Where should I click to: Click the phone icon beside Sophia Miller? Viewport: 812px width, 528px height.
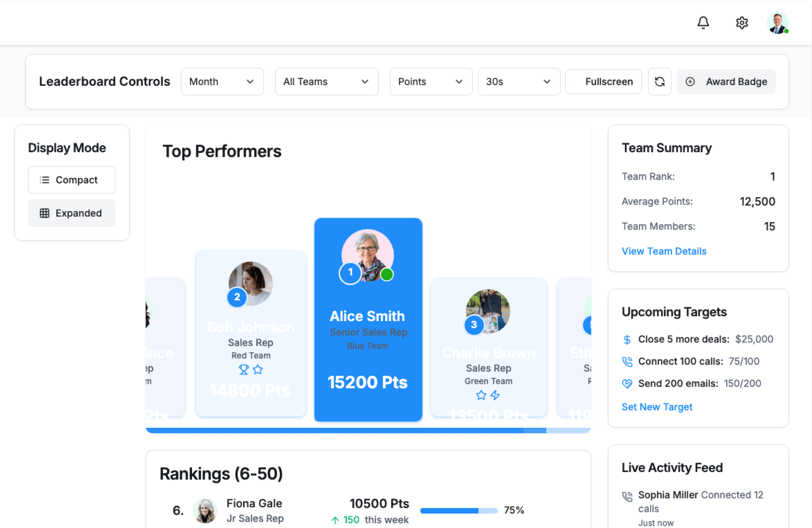[627, 496]
